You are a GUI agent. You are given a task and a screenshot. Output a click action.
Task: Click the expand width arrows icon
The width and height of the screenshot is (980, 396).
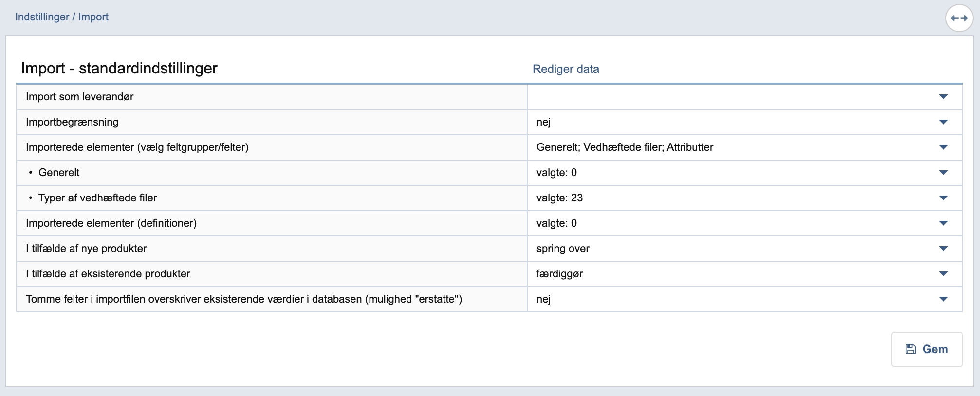[x=959, y=18]
